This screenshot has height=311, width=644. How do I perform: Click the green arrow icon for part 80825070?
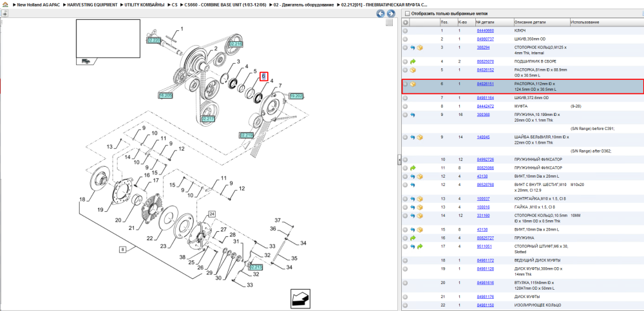[x=413, y=61]
